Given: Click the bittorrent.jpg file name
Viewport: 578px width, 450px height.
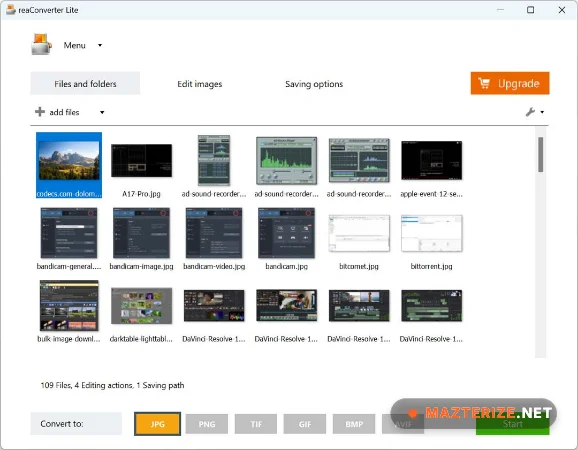Looking at the screenshot, I should pos(431,266).
